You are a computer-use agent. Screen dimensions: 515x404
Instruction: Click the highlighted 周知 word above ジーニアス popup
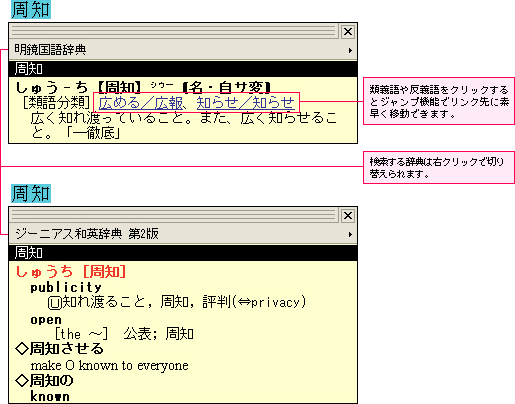(x=31, y=193)
